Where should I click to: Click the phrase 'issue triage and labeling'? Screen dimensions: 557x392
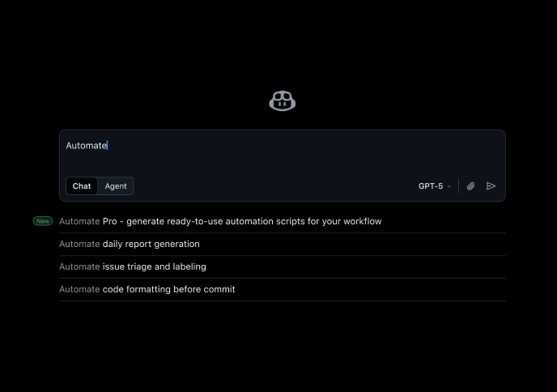(x=155, y=266)
